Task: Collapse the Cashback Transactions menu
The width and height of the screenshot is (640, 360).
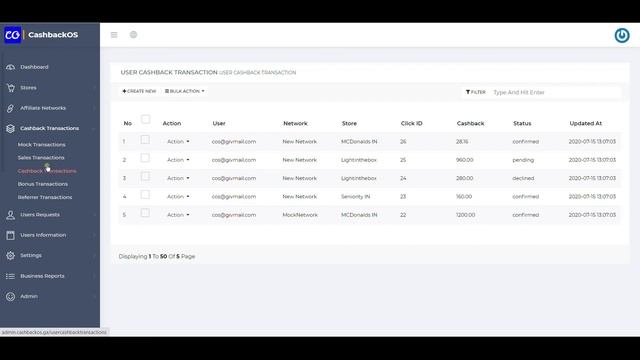Action: [x=50, y=129]
